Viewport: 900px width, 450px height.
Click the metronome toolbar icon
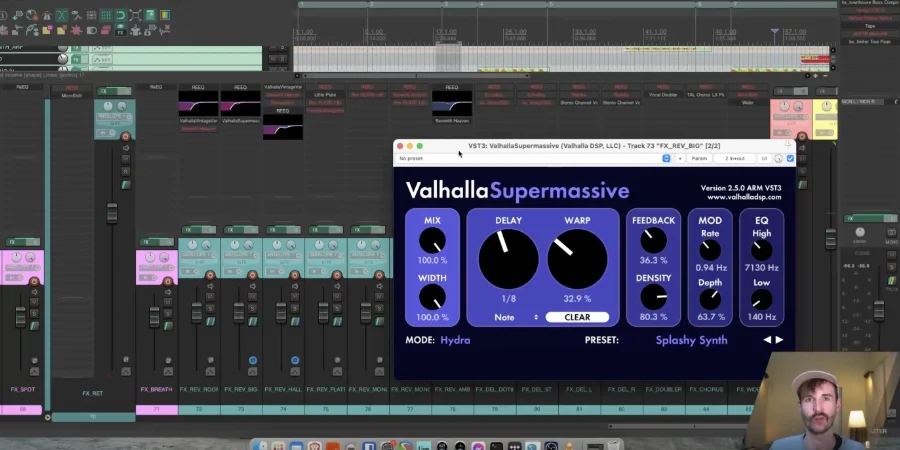pos(46,15)
